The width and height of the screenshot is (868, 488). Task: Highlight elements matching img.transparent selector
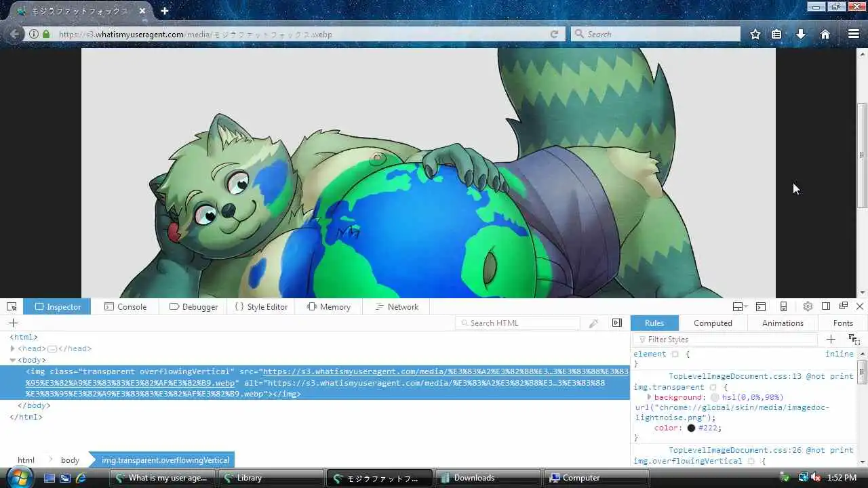[713, 387]
